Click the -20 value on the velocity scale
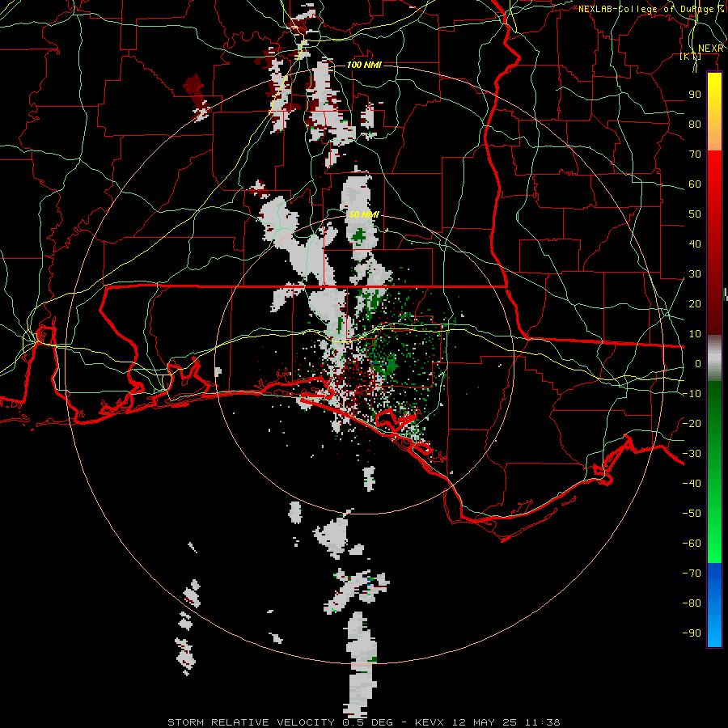 [x=692, y=424]
